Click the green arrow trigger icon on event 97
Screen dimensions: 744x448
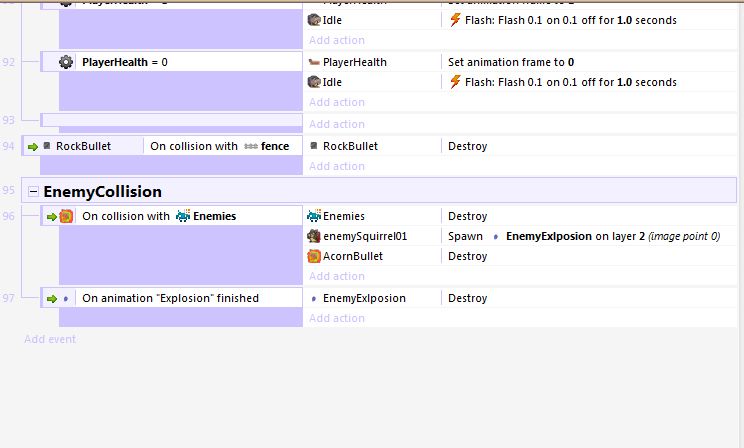(x=50, y=298)
